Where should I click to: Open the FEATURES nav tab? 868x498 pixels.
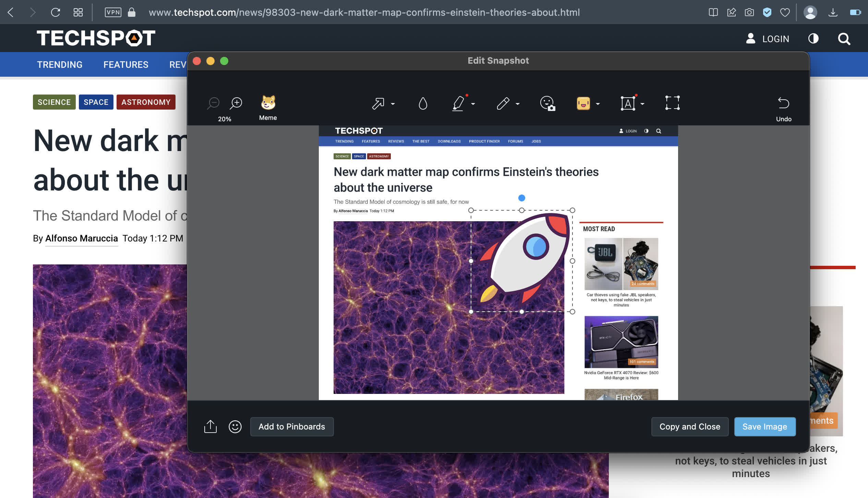(x=126, y=65)
